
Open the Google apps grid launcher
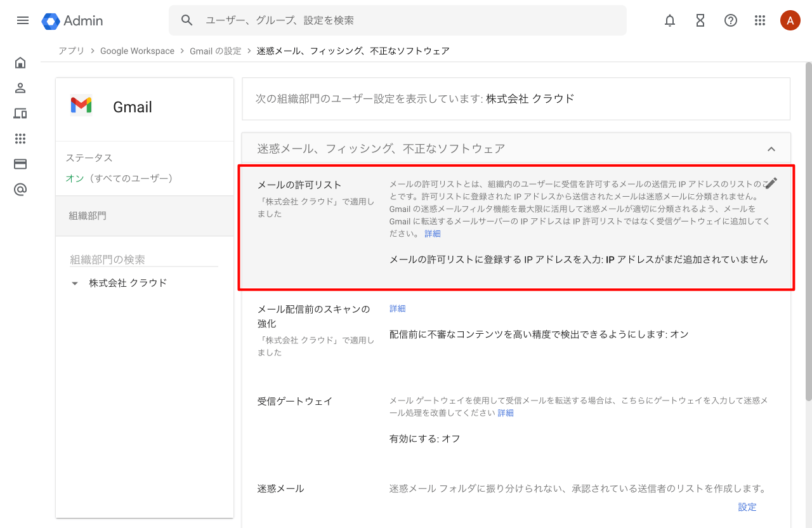point(760,20)
